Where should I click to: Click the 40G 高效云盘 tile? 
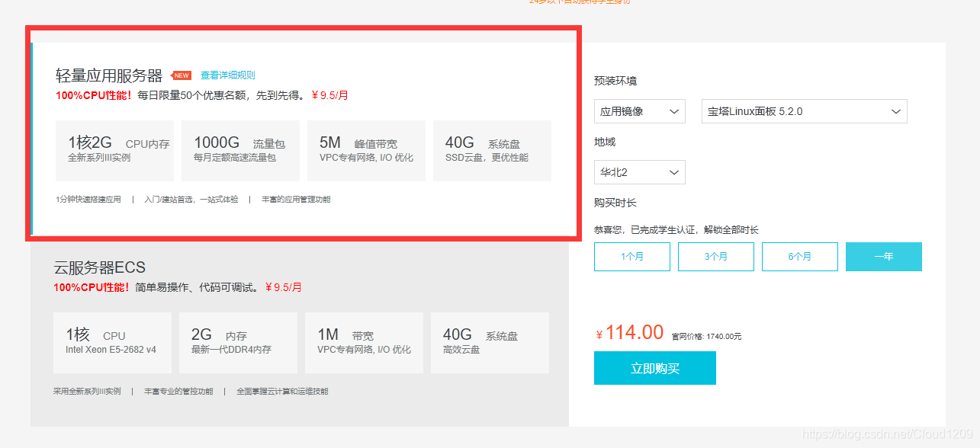[490, 342]
